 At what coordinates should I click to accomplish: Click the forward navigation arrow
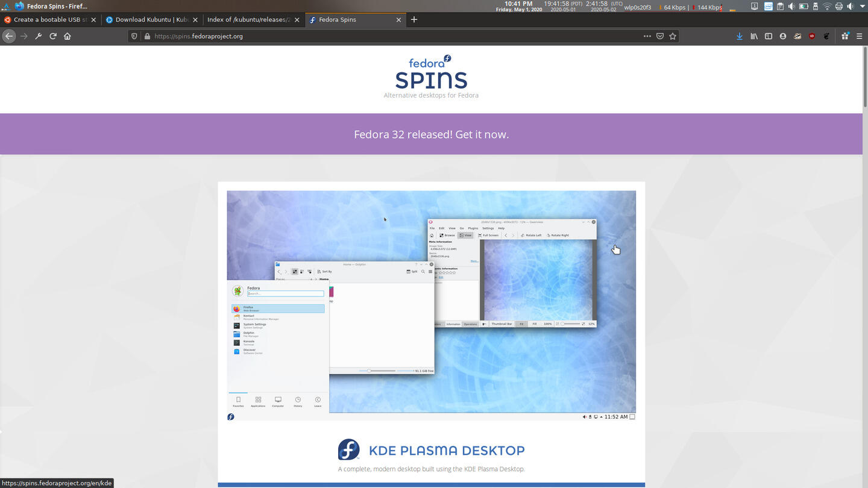coord(24,36)
